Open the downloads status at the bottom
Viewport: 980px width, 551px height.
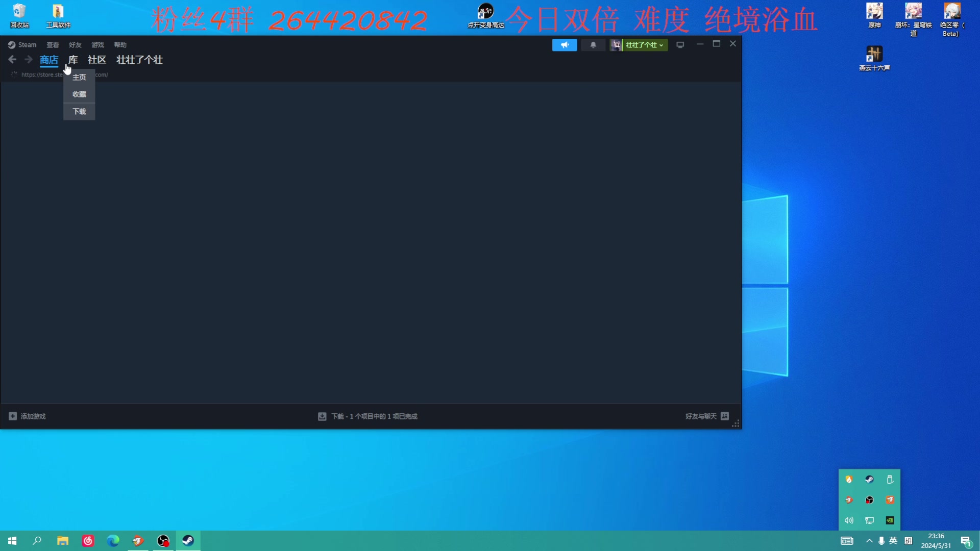pos(367,416)
